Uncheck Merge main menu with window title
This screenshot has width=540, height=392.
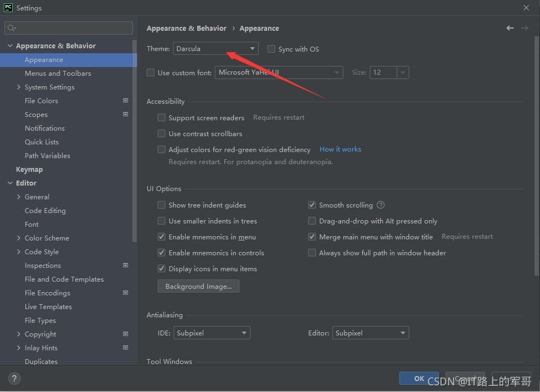click(x=312, y=237)
